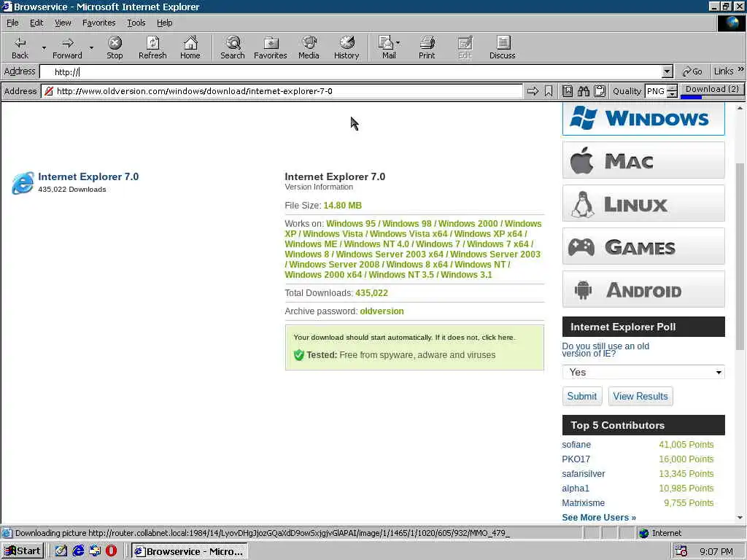Open the binoculars find icon
The width and height of the screenshot is (747, 560).
tap(584, 91)
